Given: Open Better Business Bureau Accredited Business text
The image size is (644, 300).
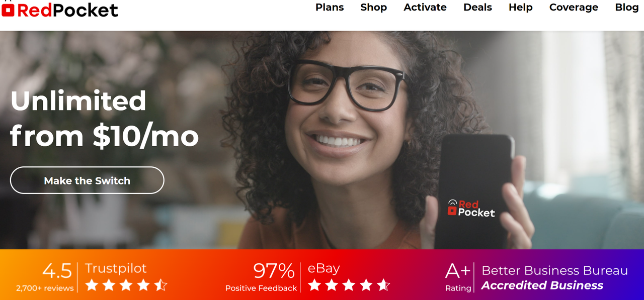Looking at the screenshot, I should tap(554, 278).
